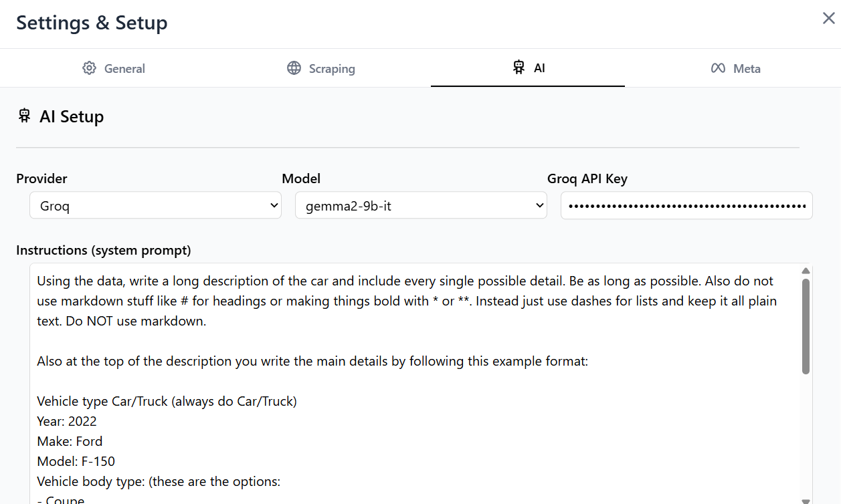Screen dimensions: 841x504
Task: Click the Meta infinity logo icon
Action: tap(718, 68)
